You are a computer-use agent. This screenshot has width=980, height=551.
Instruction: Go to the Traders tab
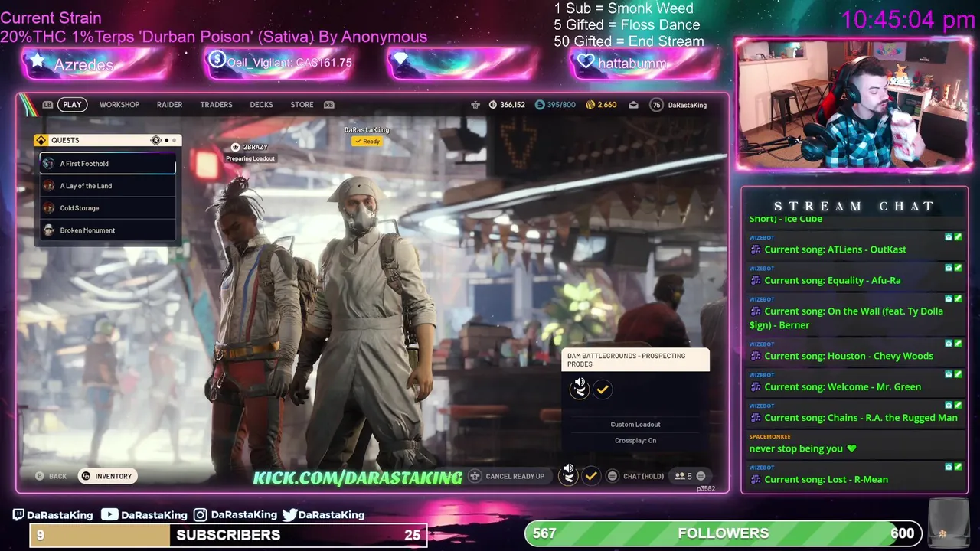216,105
